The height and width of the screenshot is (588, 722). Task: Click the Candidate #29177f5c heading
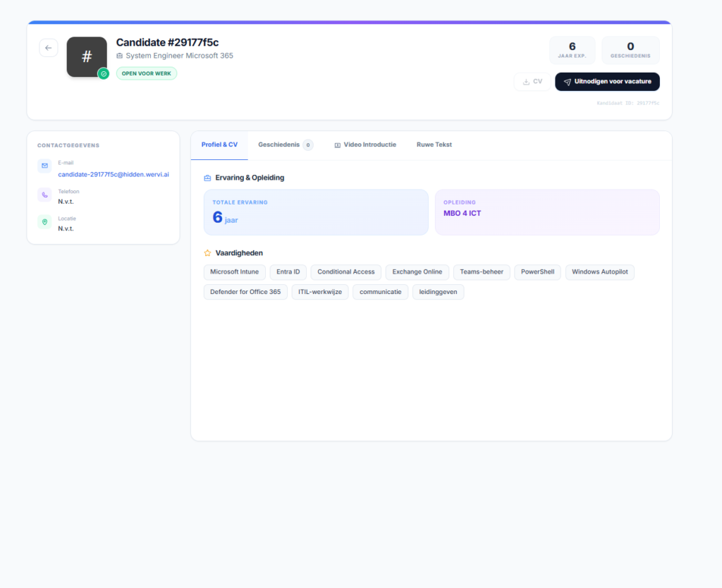coord(167,42)
